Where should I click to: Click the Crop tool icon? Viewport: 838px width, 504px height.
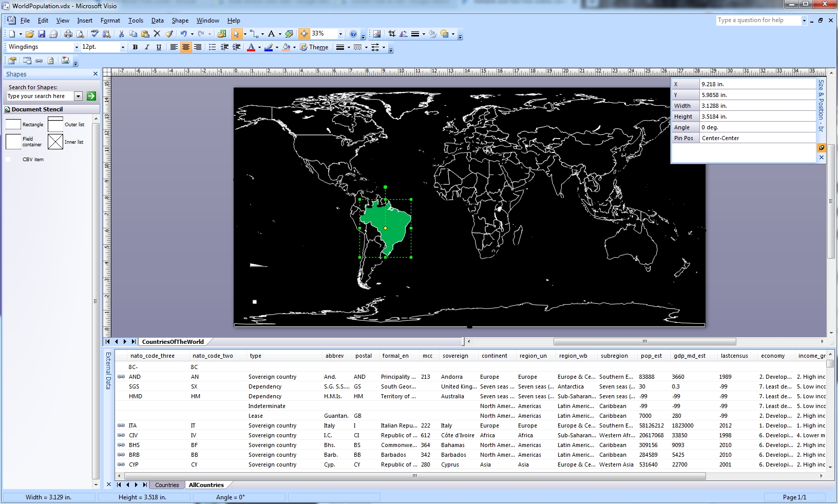pyautogui.click(x=392, y=34)
